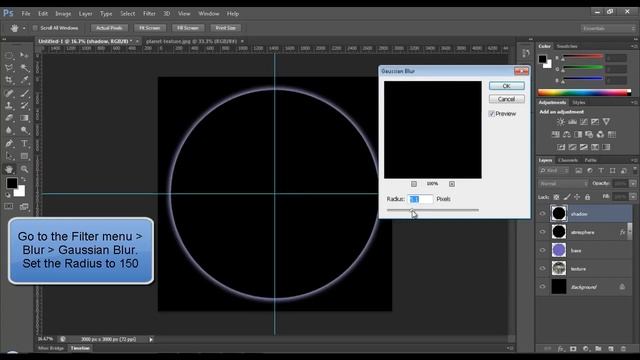This screenshot has height=360, width=640.
Task: Add a Color Balance adjustment
Action: [x=567, y=134]
